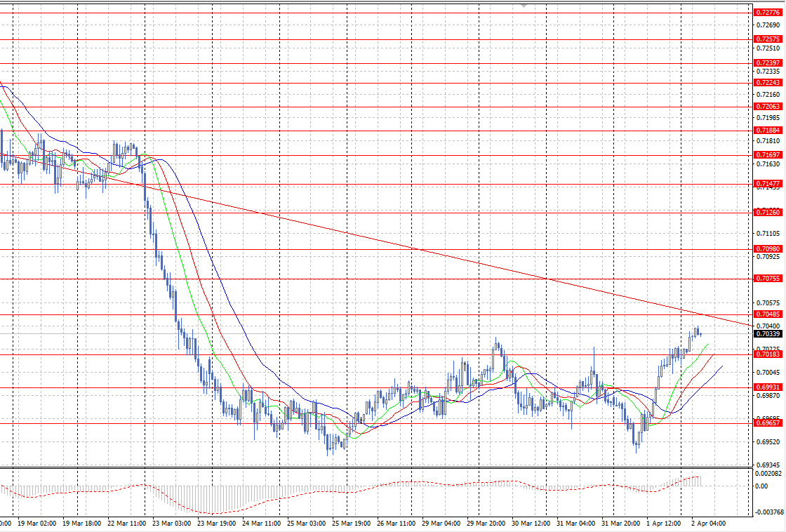Select the 19 Mar 18:00 time label
Image resolution: width=786 pixels, height=532 pixels.
coord(81,524)
